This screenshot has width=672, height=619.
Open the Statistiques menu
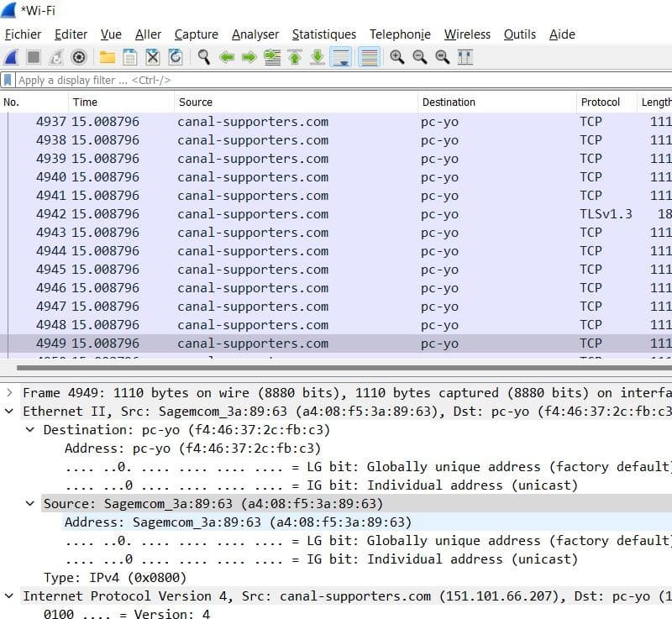click(323, 34)
